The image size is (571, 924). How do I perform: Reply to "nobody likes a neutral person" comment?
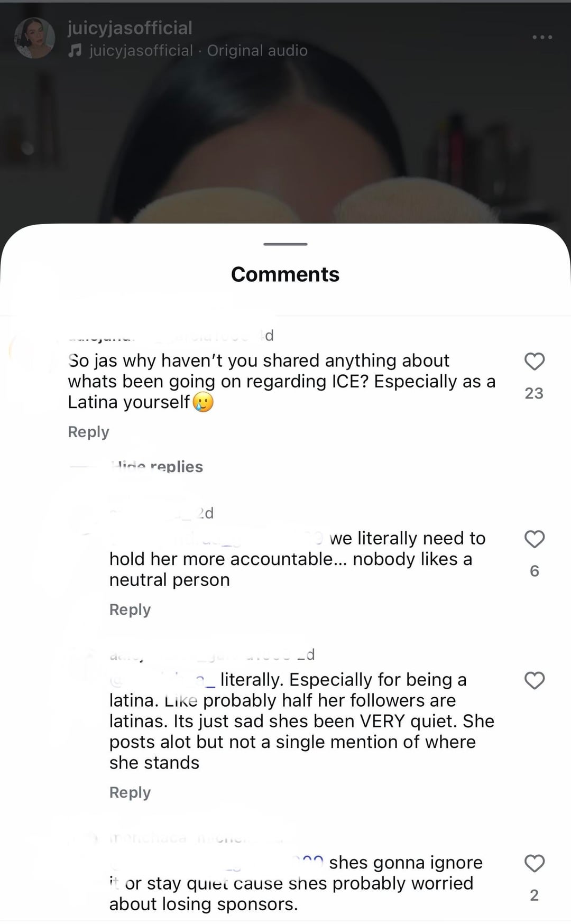pos(130,609)
